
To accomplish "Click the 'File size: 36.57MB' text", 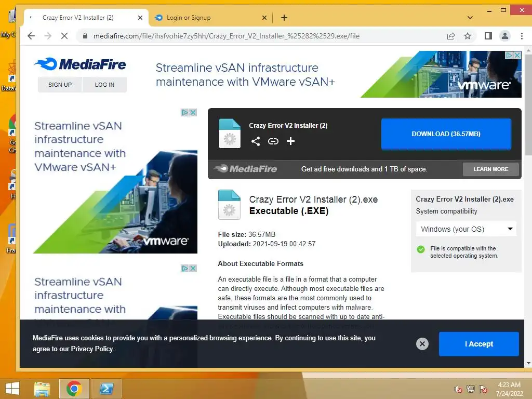I will pos(247,234).
